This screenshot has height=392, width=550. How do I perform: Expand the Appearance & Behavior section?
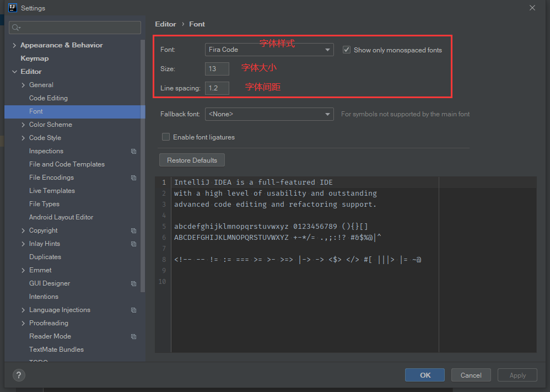coord(14,45)
